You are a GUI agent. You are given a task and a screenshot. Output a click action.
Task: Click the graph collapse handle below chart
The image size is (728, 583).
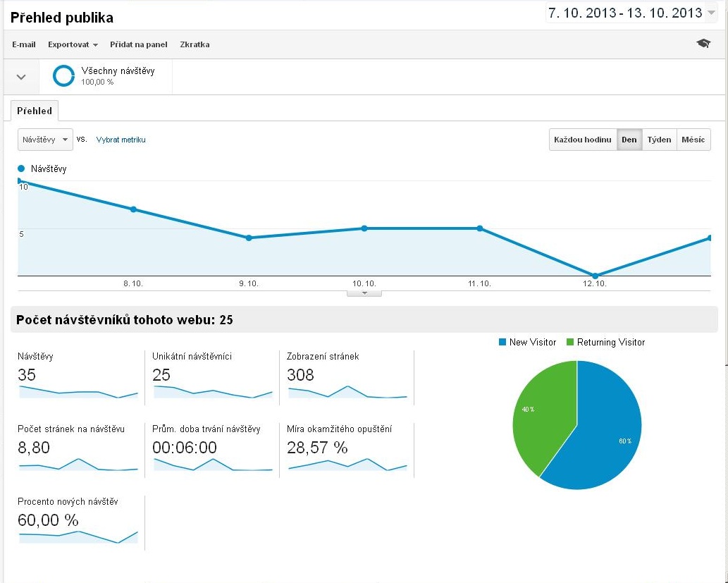(364, 293)
